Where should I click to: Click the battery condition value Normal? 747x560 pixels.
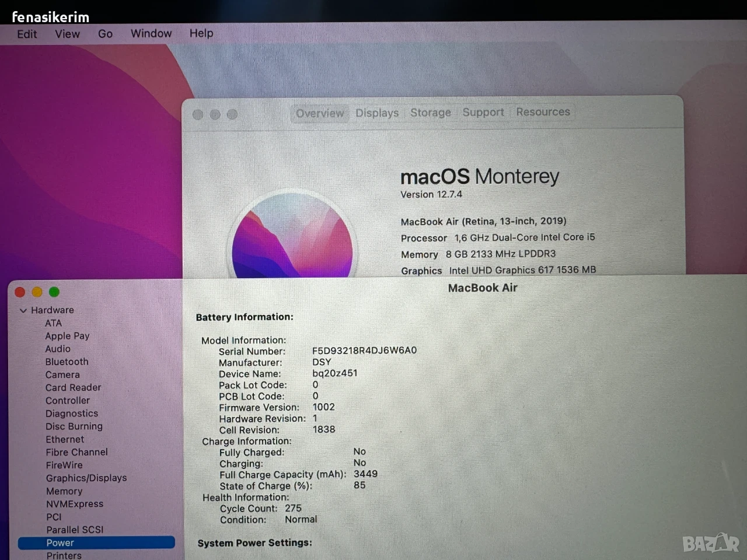301,519
